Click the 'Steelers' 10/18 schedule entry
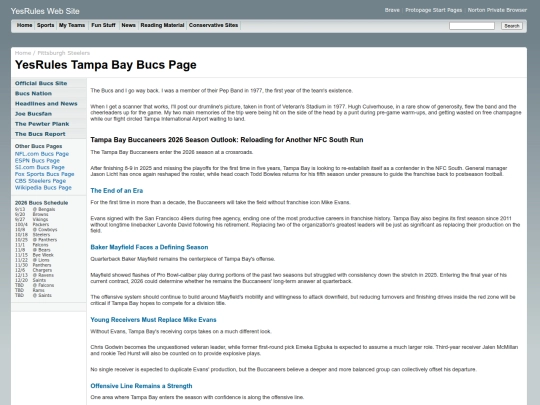540x405 pixels. (x=41, y=235)
